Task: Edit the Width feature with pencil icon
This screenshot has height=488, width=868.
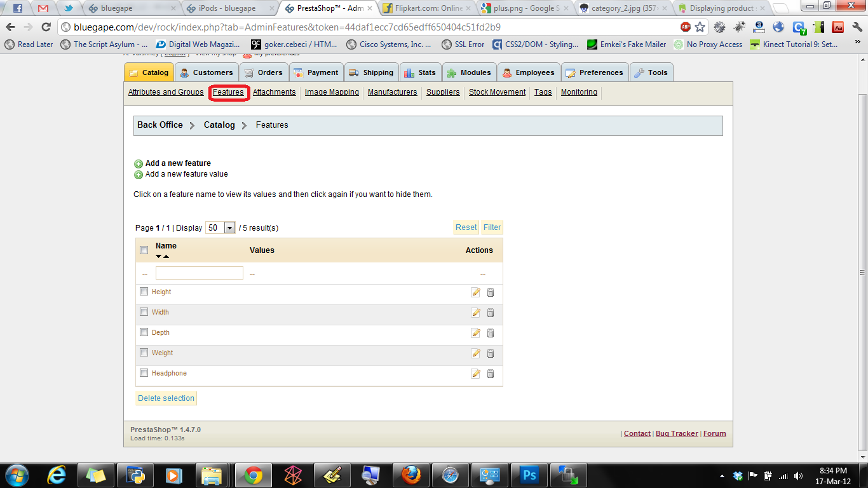Action: [x=475, y=313]
